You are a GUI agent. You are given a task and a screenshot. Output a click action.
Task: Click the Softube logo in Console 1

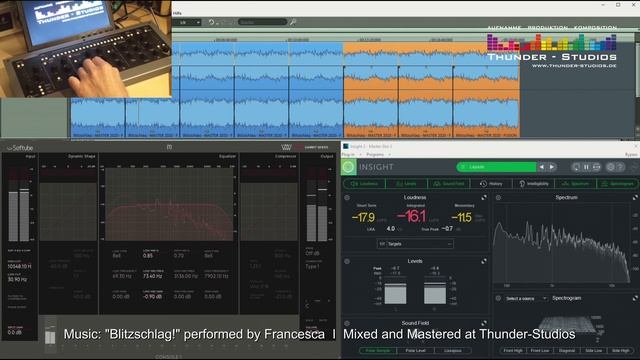tap(20, 148)
